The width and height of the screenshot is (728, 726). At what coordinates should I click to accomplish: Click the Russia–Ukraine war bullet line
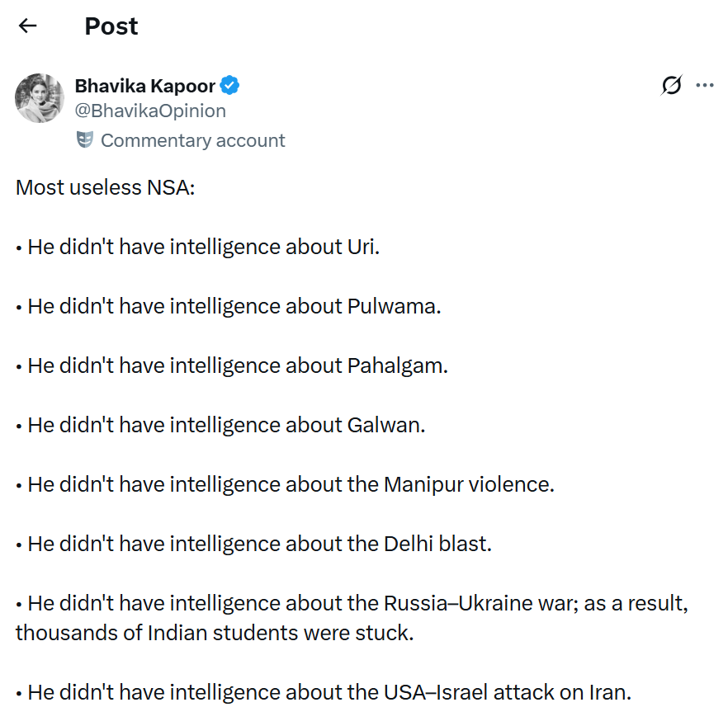352,603
